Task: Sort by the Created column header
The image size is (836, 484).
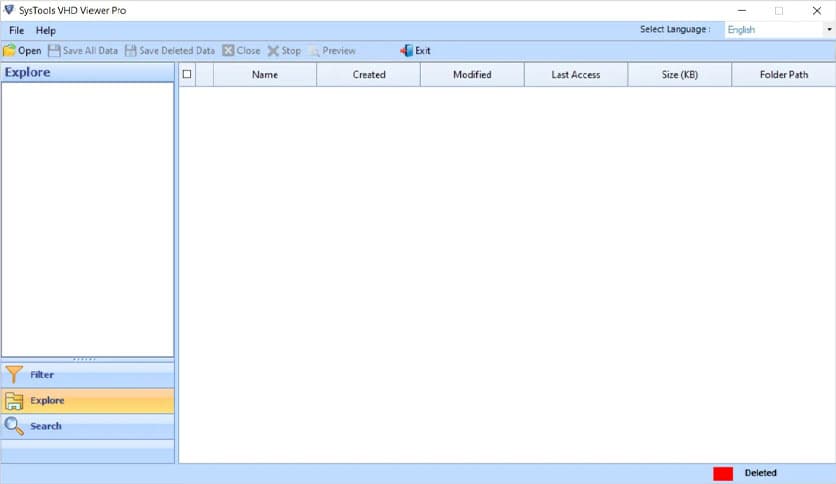Action: [x=369, y=75]
